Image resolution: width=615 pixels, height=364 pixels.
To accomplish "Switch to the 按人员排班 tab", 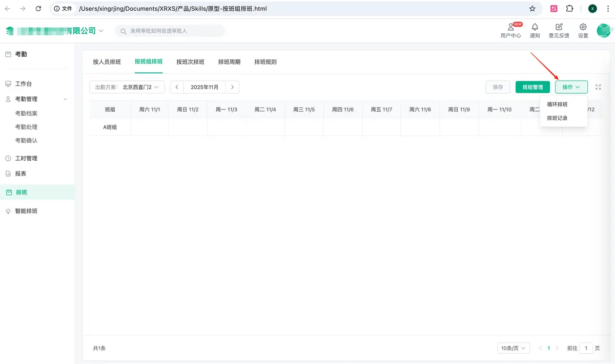I will pos(107,62).
